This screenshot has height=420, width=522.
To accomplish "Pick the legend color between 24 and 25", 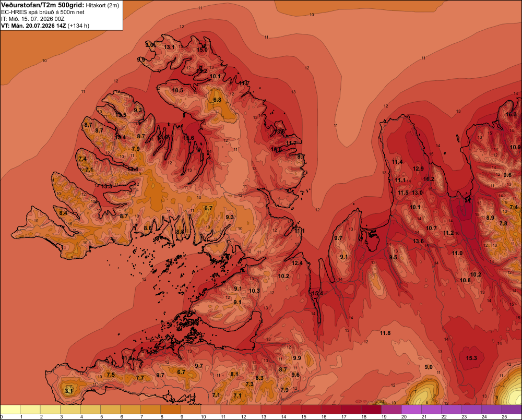I will [492, 410].
